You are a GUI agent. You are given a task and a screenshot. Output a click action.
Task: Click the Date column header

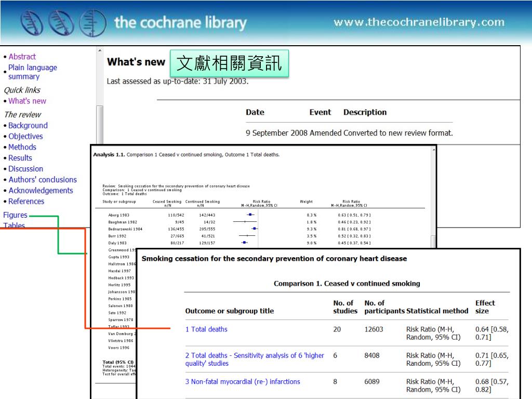[x=255, y=112]
